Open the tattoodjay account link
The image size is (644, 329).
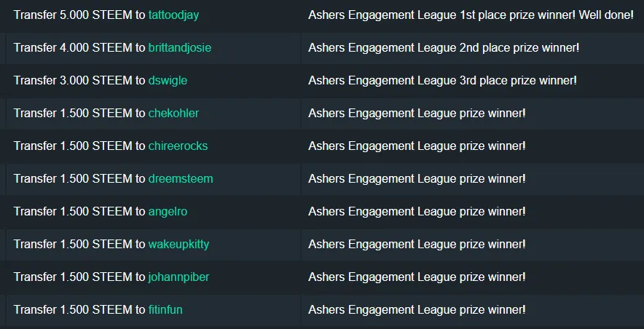point(173,15)
